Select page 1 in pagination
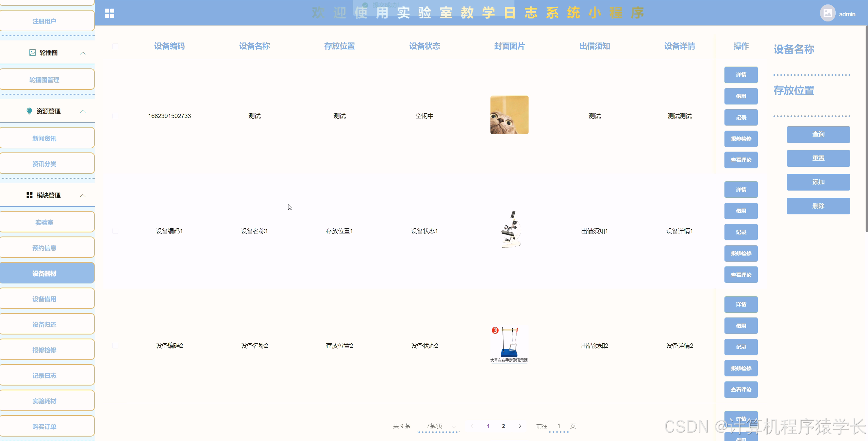The height and width of the screenshot is (441, 868). click(x=488, y=426)
